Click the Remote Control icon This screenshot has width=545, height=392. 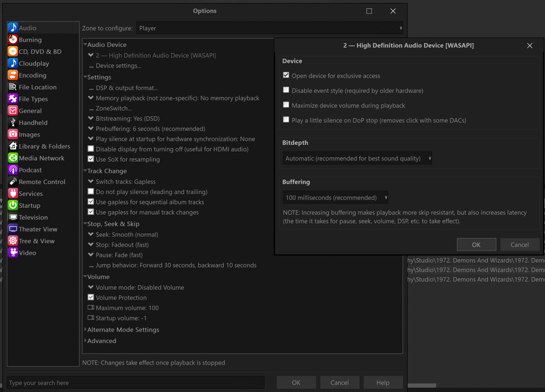(13, 181)
